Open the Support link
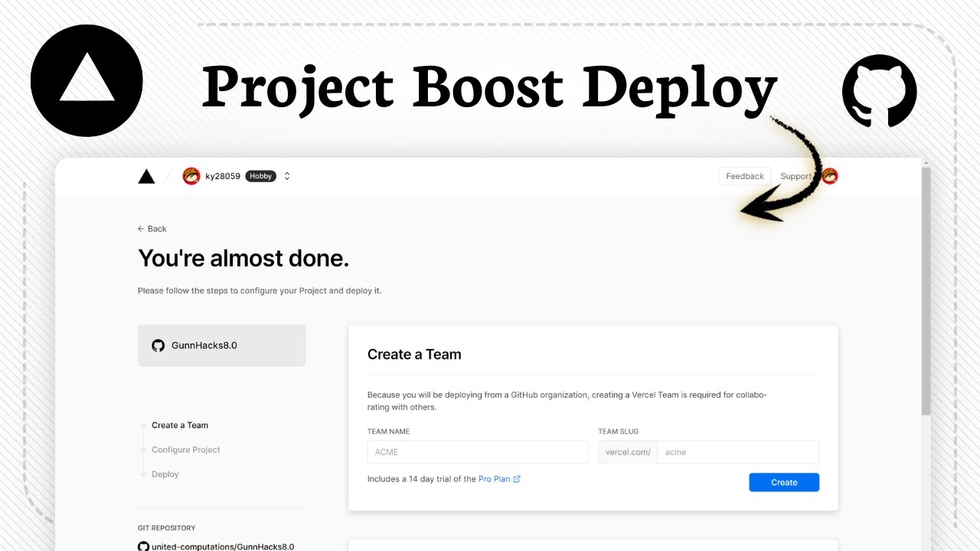 tap(795, 176)
